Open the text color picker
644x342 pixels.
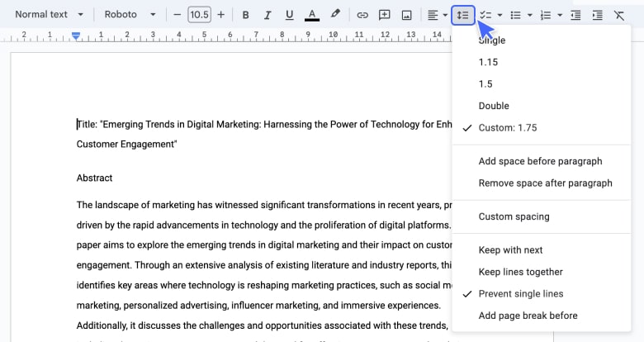[x=312, y=15]
